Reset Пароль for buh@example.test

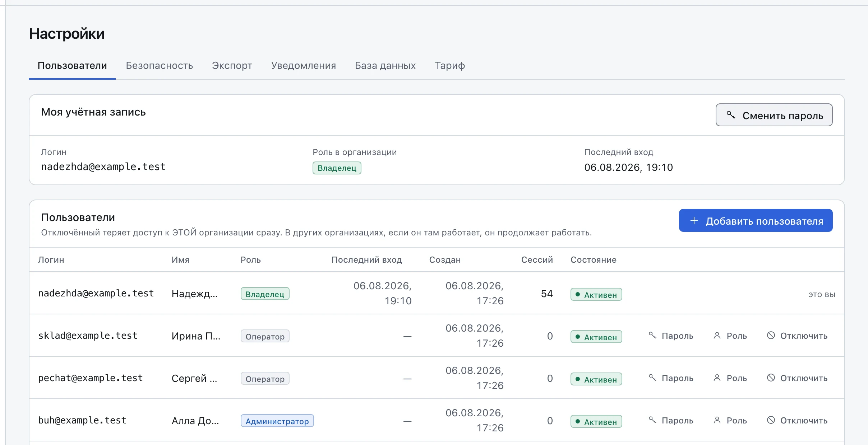pyautogui.click(x=671, y=420)
